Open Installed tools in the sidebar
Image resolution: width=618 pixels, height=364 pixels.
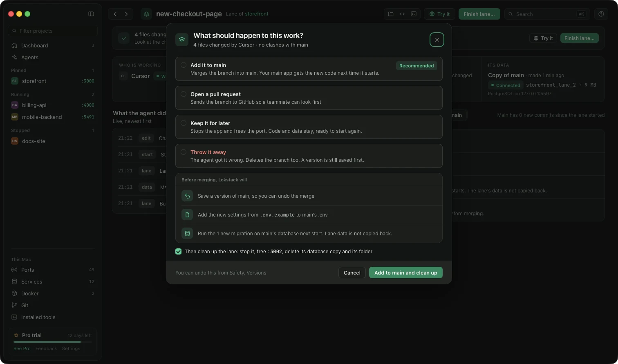coord(53,317)
